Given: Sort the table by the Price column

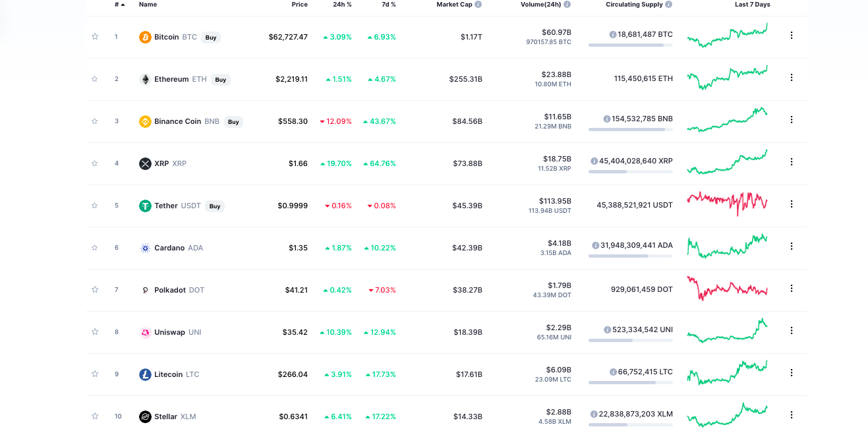Looking at the screenshot, I should 299,5.
